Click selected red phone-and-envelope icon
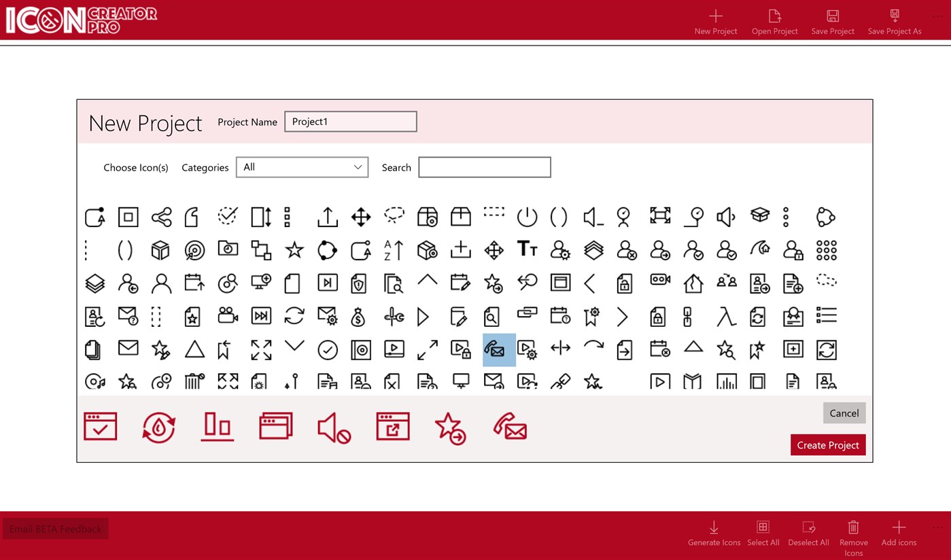 tap(510, 427)
